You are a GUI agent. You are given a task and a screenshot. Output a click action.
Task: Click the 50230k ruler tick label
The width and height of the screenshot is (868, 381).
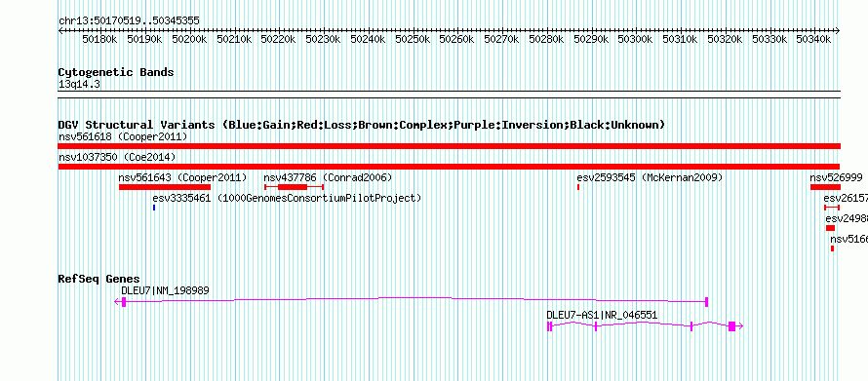coord(323,39)
